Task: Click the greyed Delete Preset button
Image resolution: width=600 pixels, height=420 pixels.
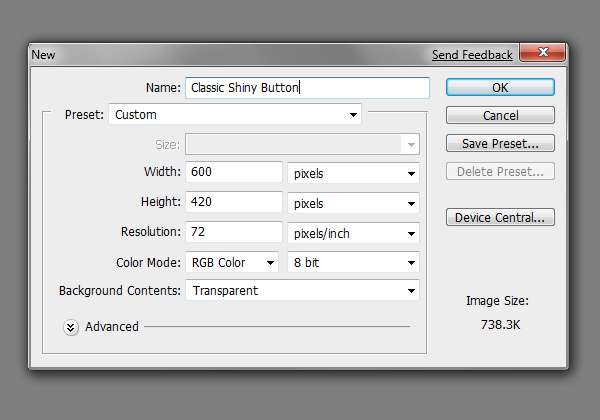Action: coord(500,171)
